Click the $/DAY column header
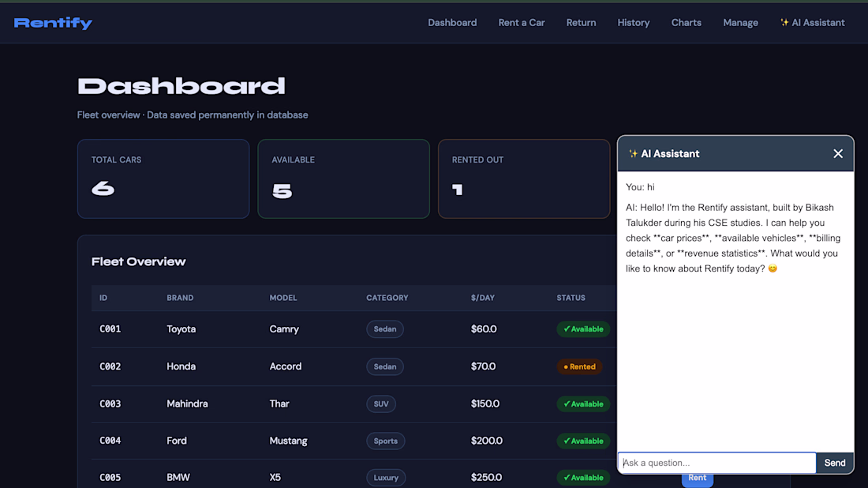The width and height of the screenshot is (868, 488). (x=483, y=298)
